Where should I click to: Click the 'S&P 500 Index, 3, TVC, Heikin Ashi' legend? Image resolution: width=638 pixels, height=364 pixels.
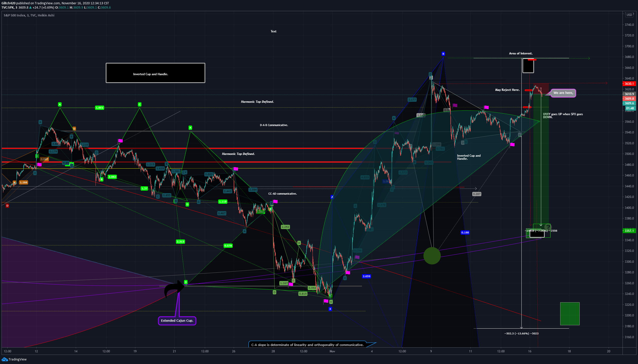[x=29, y=15]
